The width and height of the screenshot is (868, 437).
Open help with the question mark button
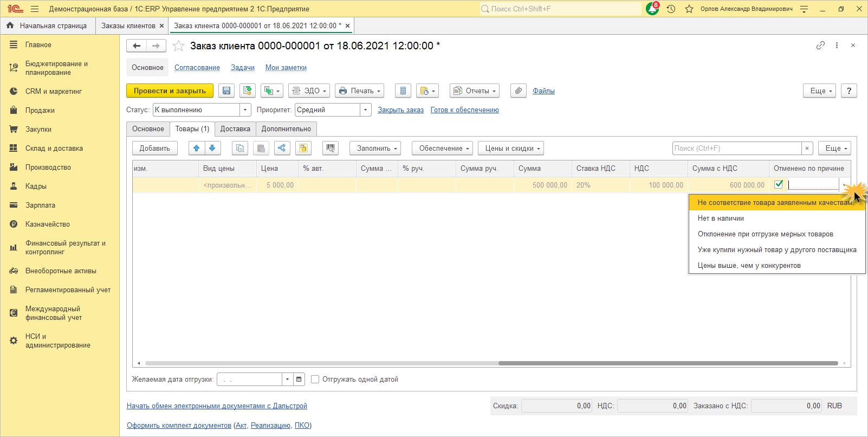tap(849, 91)
